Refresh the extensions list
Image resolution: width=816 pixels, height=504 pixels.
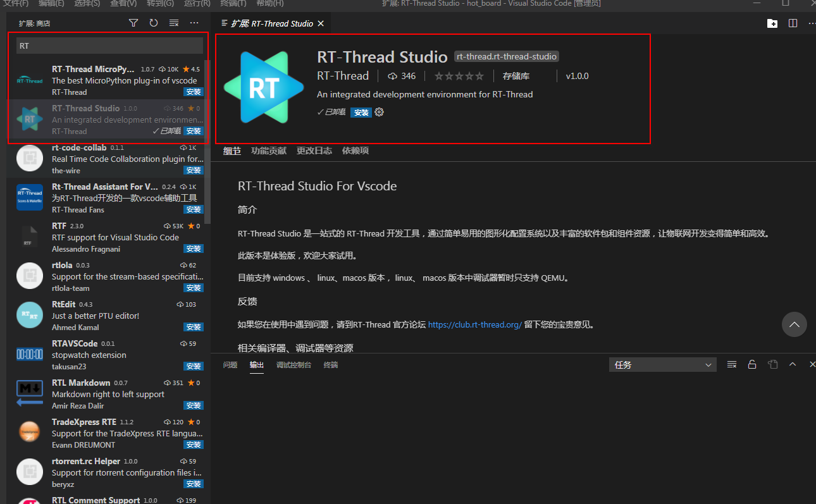pos(153,23)
